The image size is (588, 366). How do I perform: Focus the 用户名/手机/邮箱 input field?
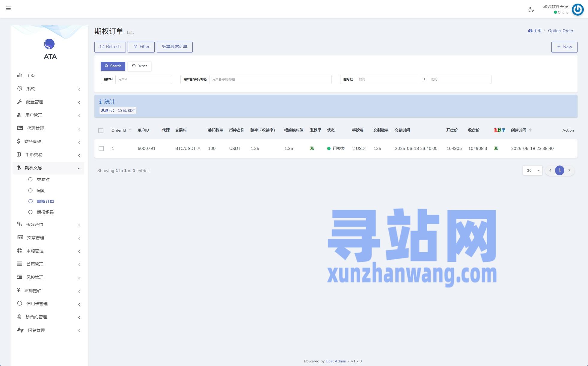(270, 79)
